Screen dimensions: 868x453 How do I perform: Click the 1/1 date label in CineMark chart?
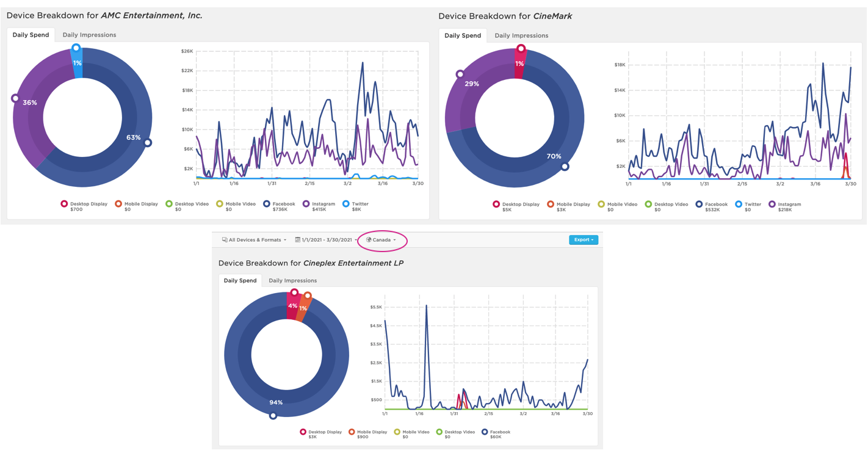[x=628, y=184]
